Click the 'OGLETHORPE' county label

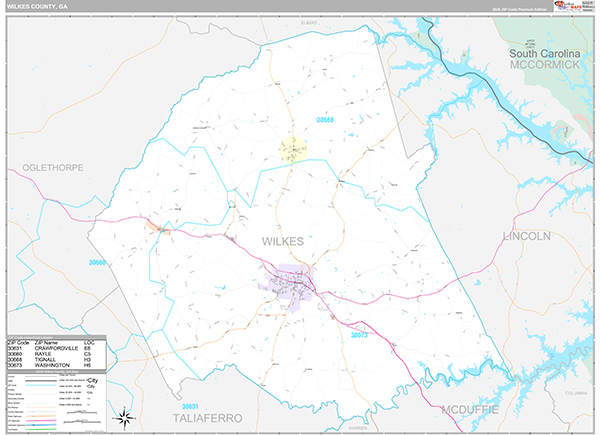pyautogui.click(x=53, y=168)
